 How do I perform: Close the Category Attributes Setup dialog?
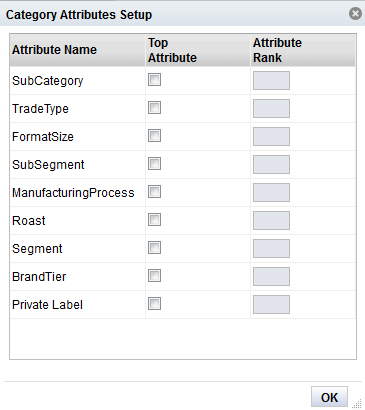click(355, 14)
